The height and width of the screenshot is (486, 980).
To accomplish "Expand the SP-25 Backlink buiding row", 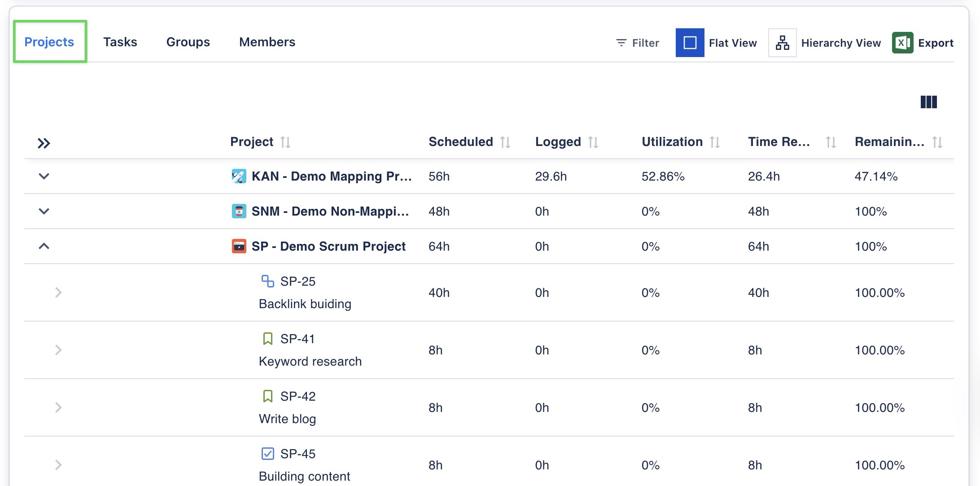I will tap(58, 292).
